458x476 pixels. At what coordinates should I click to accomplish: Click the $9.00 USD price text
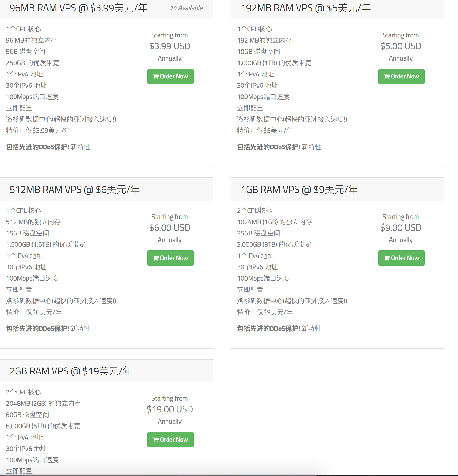coord(401,228)
